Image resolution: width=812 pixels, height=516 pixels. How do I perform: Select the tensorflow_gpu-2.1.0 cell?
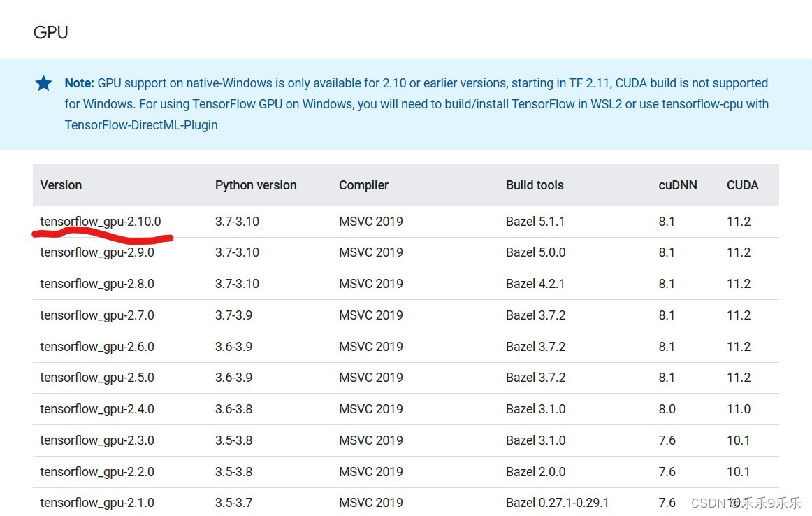coord(97,503)
